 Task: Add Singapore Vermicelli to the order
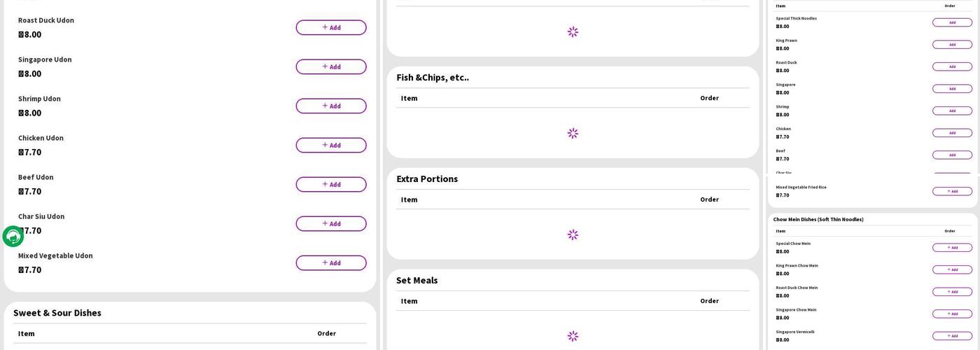(x=952, y=336)
